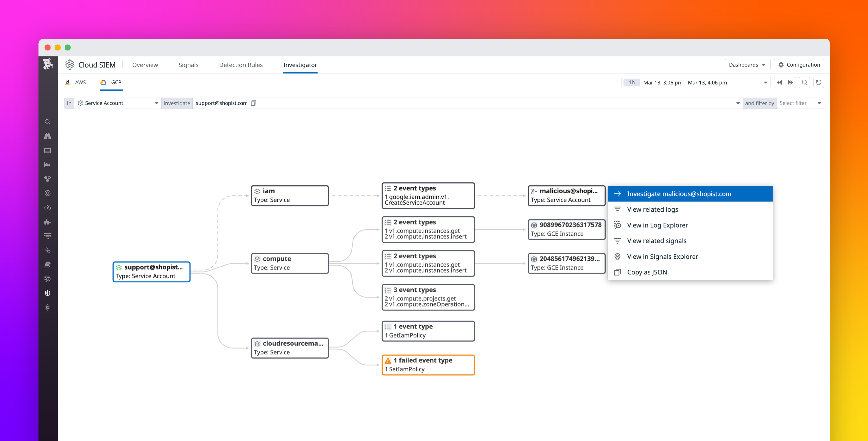Image resolution: width=868 pixels, height=441 pixels.
Task: Open the security shield icon in the sidebar
Action: click(x=48, y=293)
